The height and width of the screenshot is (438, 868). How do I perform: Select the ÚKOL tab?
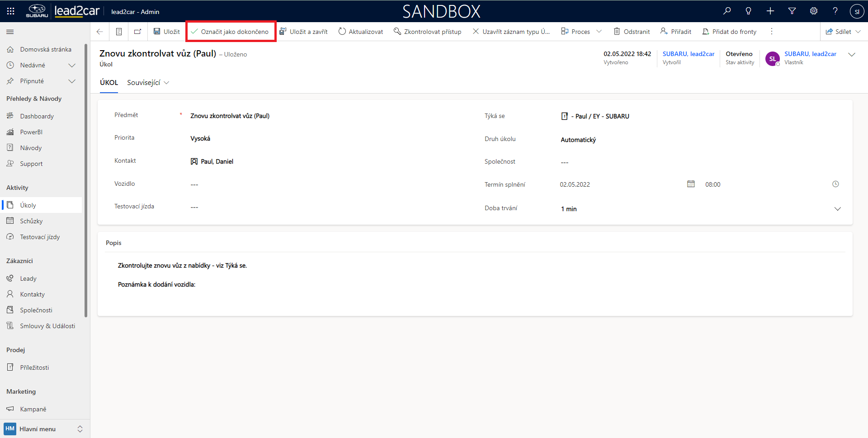109,83
